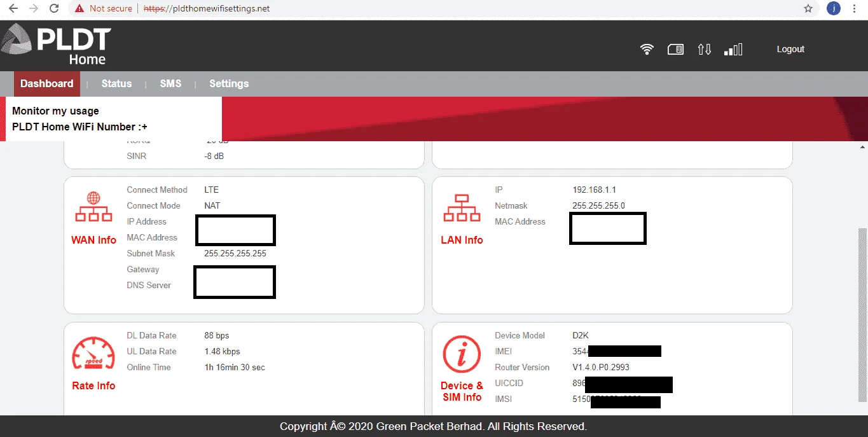Open the Chrome profile avatar
Screen dimensions: 868x437
(x=834, y=9)
